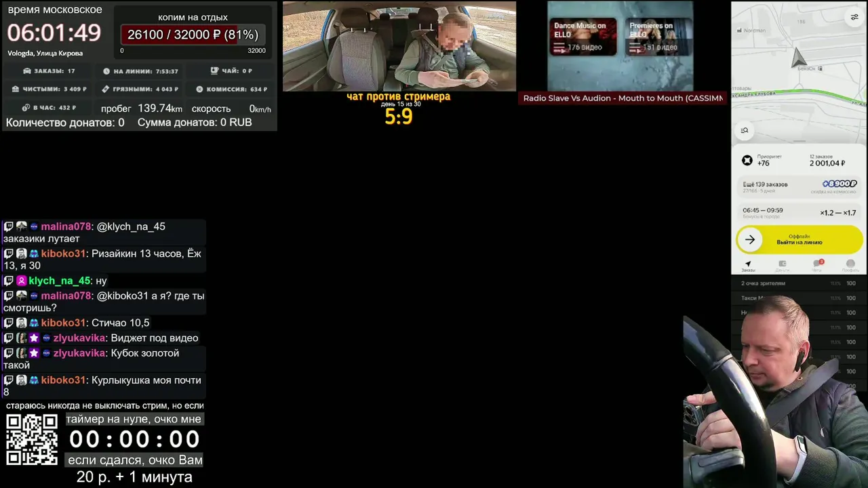Viewport: 868px width, 488px height.
Task: Click the 2 очка зрителям leaderboard row
Action: pyautogui.click(x=799, y=283)
